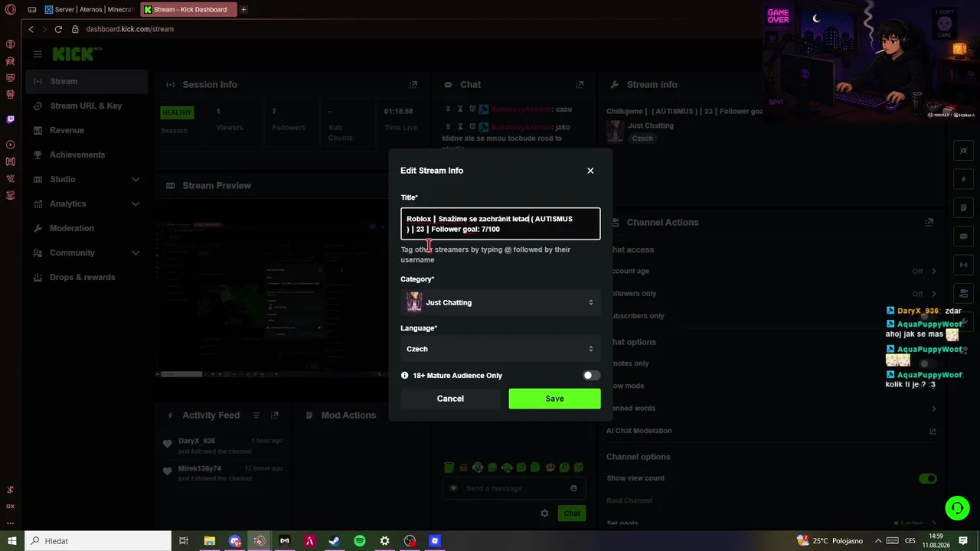Open AI Chat Moderation link
Image resolution: width=980 pixels, height=551 pixels.
pyautogui.click(x=639, y=431)
